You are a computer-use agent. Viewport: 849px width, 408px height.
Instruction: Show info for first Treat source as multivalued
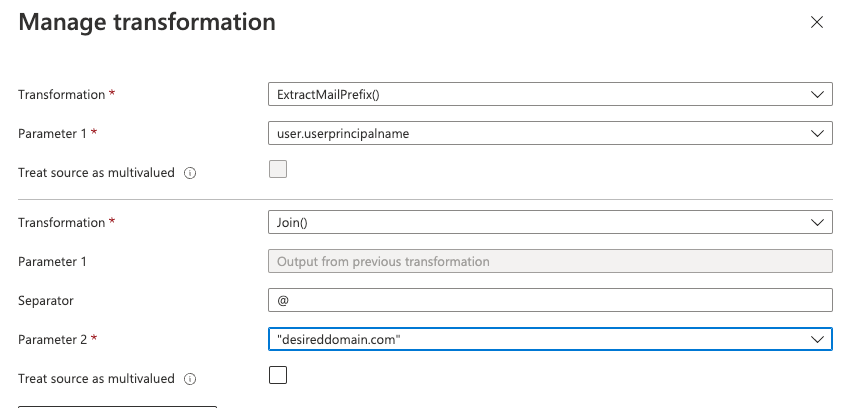coord(190,173)
